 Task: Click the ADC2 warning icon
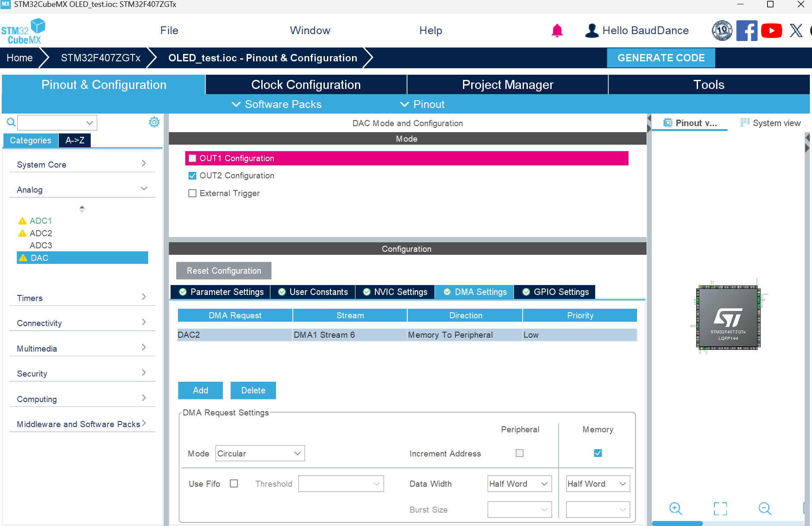coord(22,234)
